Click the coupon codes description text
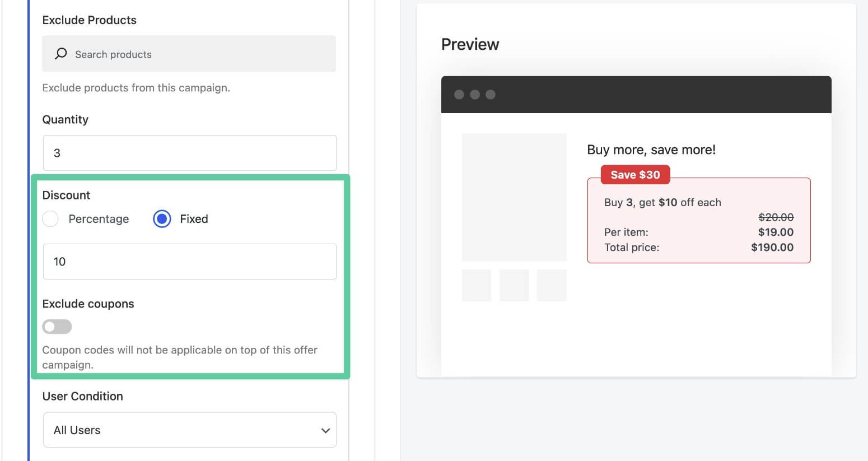868x461 pixels. coord(180,357)
